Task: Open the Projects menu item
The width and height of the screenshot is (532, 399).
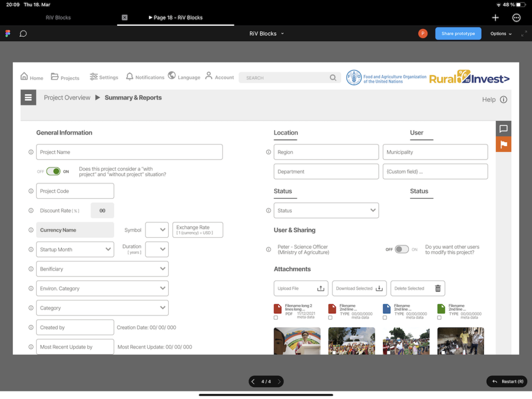Action: [65, 77]
